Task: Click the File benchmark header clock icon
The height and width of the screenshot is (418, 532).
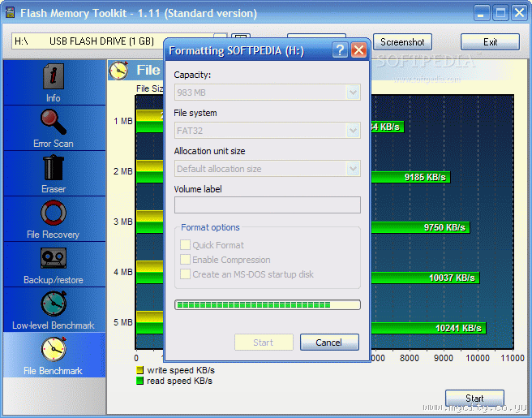Action: click(x=118, y=71)
